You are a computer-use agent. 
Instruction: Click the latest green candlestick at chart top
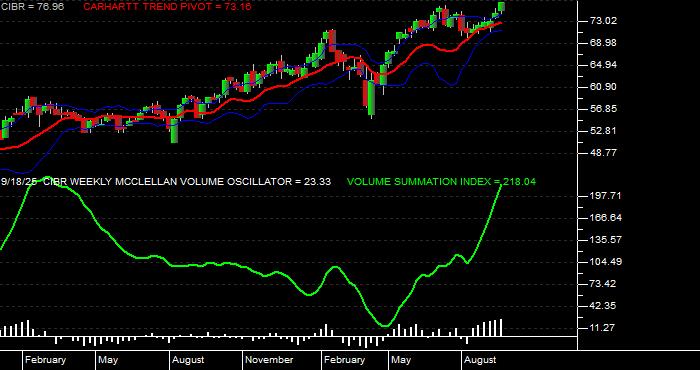click(x=501, y=7)
